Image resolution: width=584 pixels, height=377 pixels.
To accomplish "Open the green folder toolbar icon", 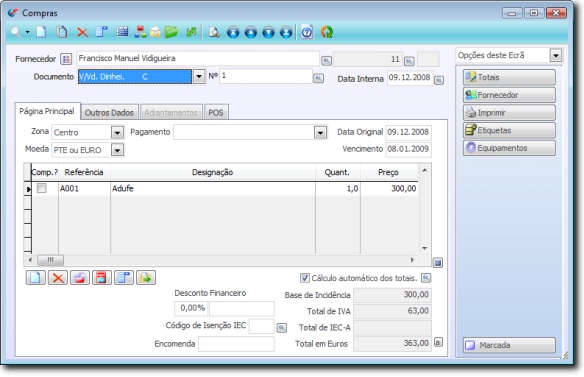I will pos(171,32).
